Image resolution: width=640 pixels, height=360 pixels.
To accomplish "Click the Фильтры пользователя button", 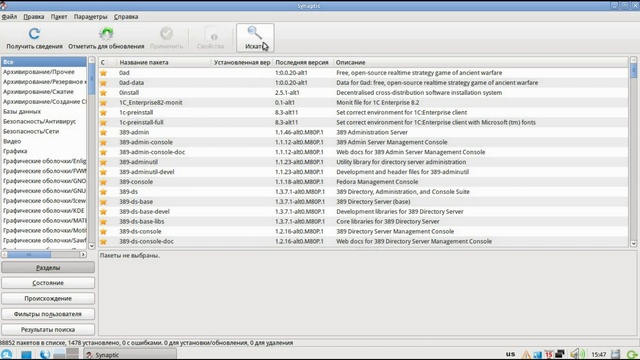I will [48, 314].
